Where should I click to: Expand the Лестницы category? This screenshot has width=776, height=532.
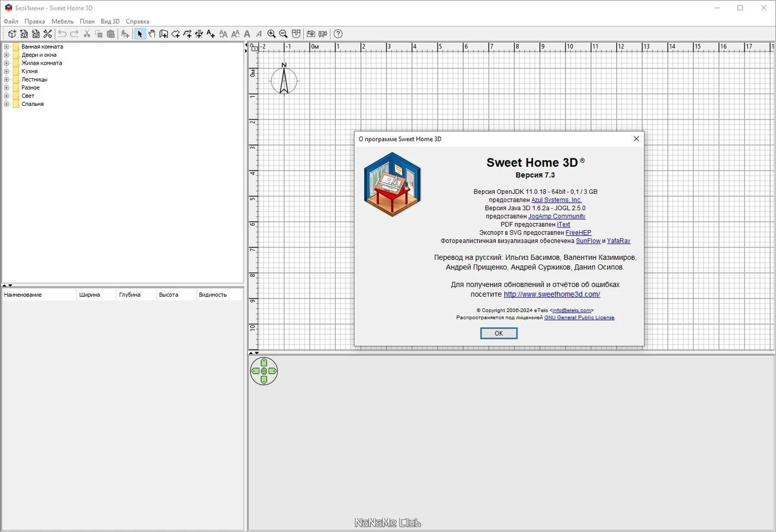point(6,80)
